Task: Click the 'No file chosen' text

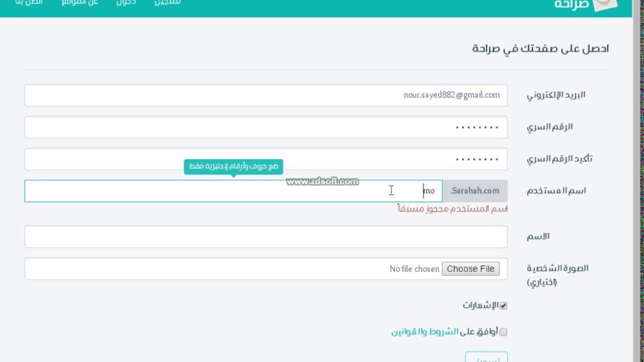Action: (415, 269)
